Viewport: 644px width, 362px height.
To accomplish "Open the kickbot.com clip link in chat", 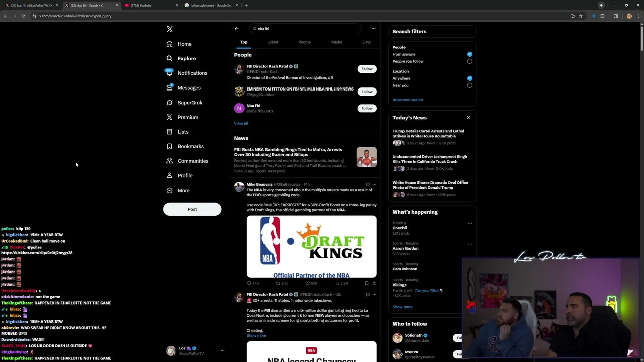I will (x=37, y=253).
